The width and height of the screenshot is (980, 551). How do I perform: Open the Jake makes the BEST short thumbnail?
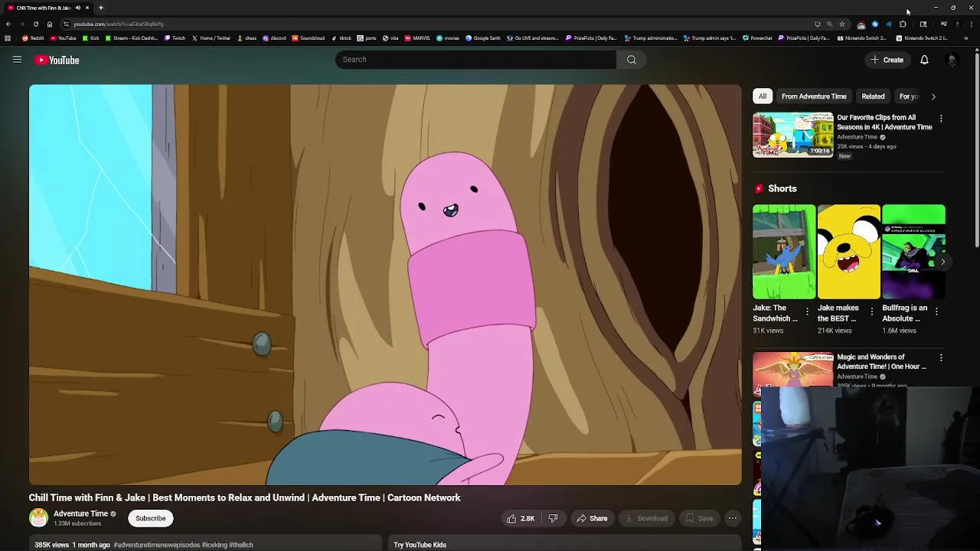pos(848,252)
